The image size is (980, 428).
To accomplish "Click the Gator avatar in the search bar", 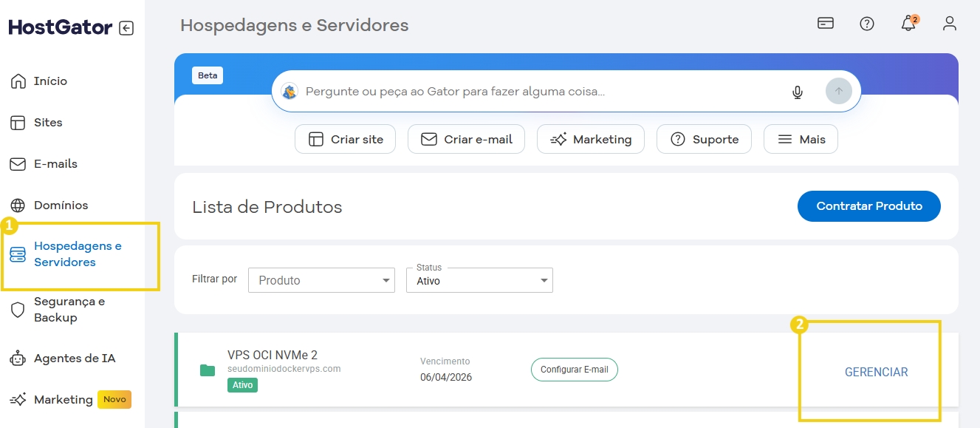I will tap(290, 92).
